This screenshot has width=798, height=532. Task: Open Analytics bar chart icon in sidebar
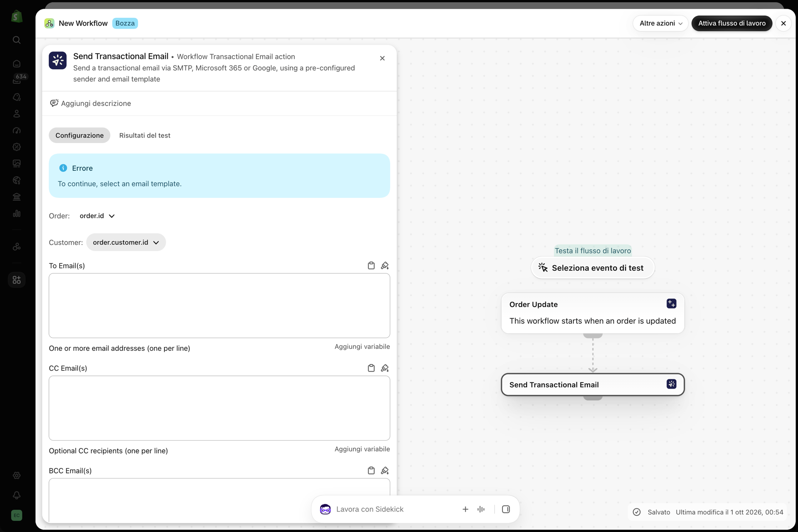17,213
